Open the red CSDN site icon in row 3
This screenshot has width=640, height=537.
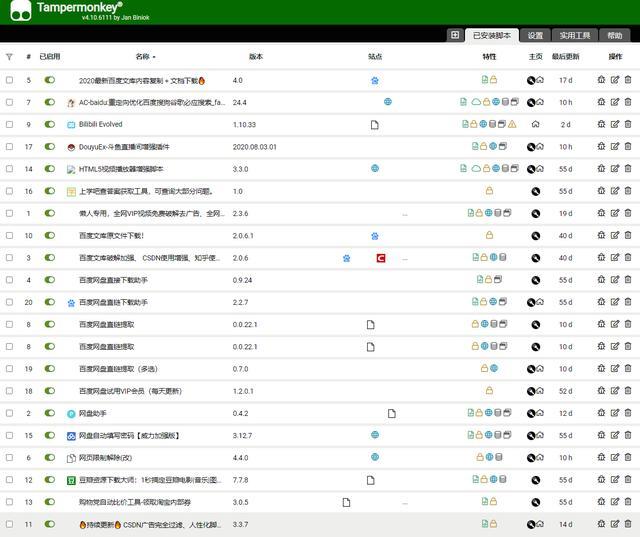click(381, 258)
